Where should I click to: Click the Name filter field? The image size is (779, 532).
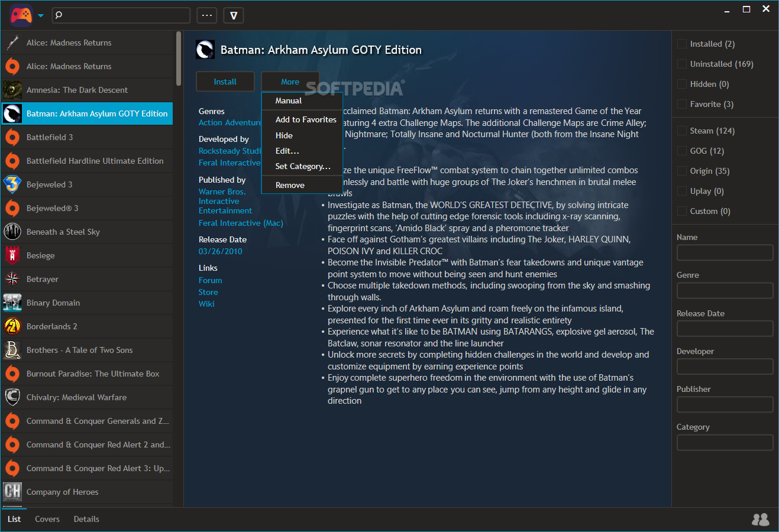click(x=725, y=252)
